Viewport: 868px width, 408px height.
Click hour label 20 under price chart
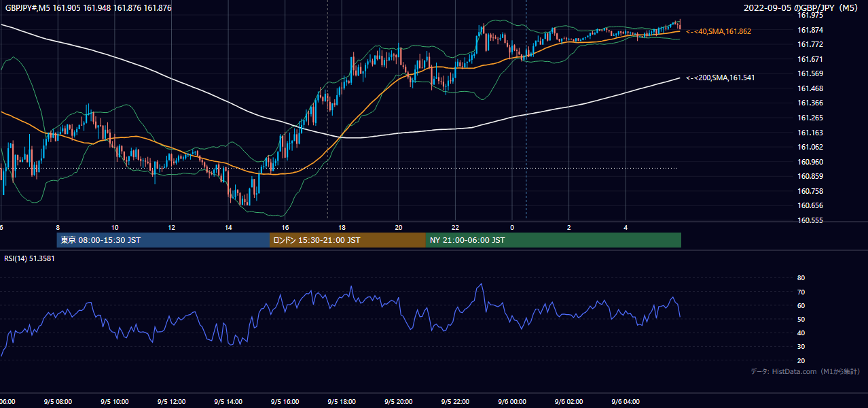399,227
